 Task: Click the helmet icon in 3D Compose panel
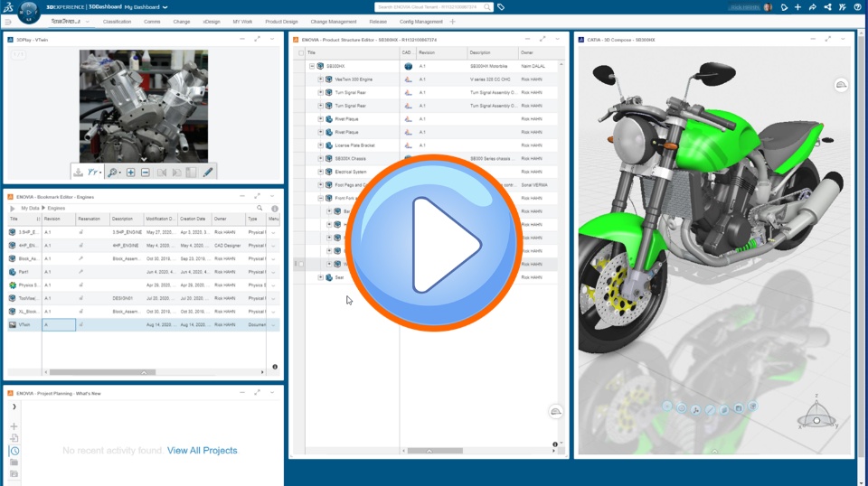pyautogui.click(x=841, y=85)
